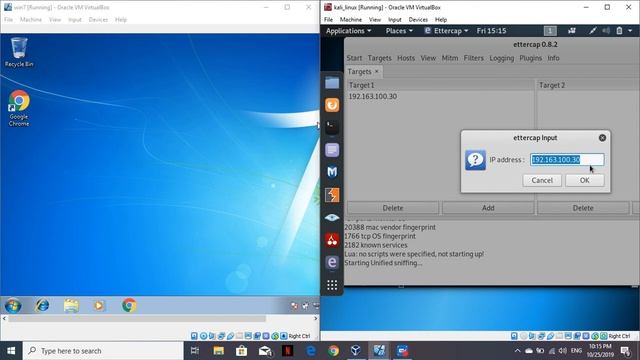
Task: Open the Windows 7 Start orb
Action: [x=13, y=305]
